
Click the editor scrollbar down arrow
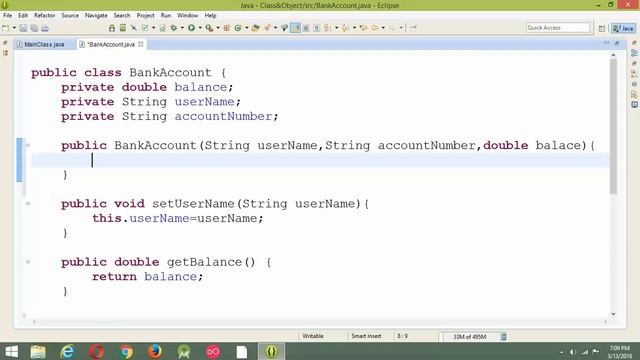(613, 314)
